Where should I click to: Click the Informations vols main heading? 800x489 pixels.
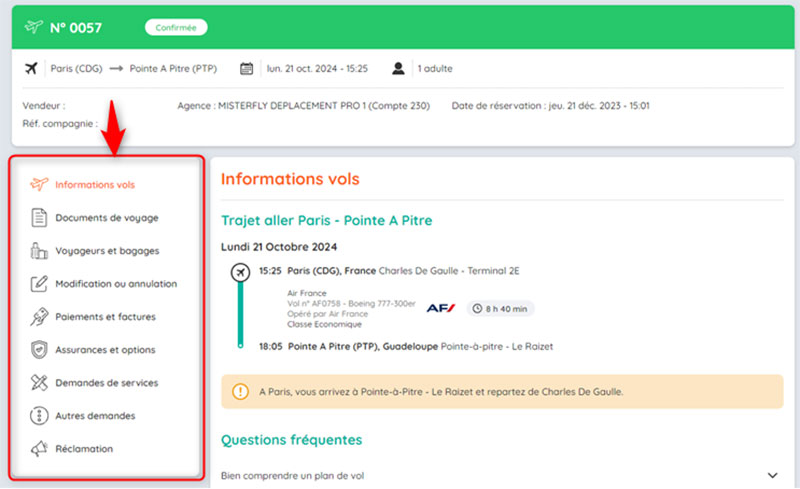point(290,179)
